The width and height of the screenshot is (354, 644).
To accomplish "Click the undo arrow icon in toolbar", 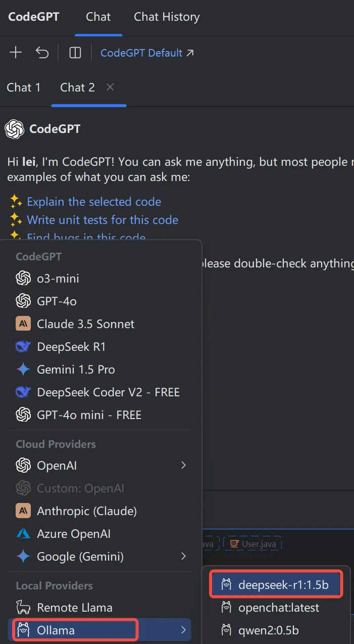I will click(42, 53).
